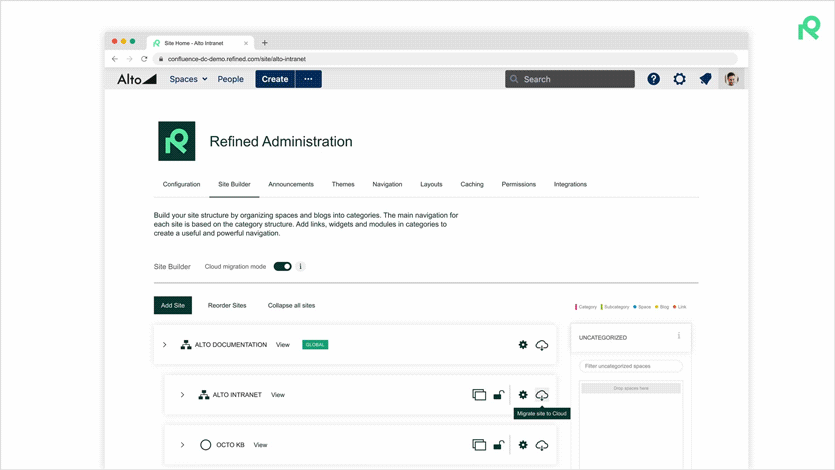Image resolution: width=835 pixels, height=470 pixels.
Task: Click the browser address bar
Action: coord(445,59)
